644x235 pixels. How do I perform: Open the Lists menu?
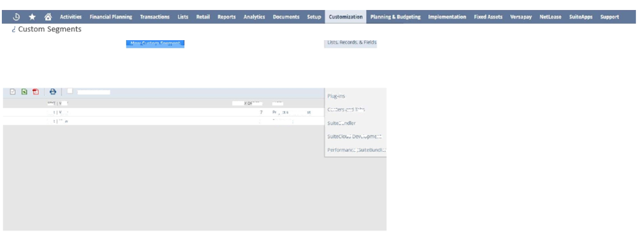click(x=183, y=17)
